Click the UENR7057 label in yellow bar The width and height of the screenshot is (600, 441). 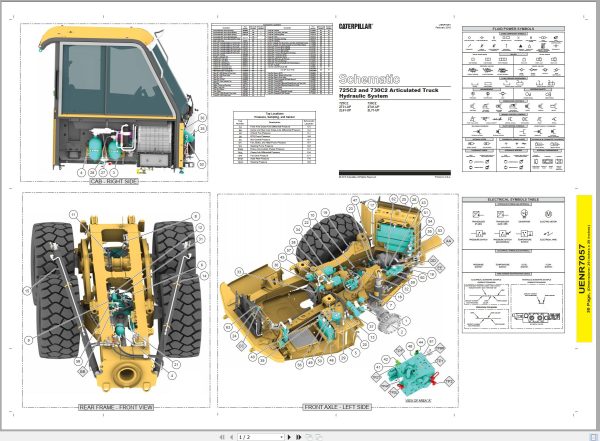(582, 269)
